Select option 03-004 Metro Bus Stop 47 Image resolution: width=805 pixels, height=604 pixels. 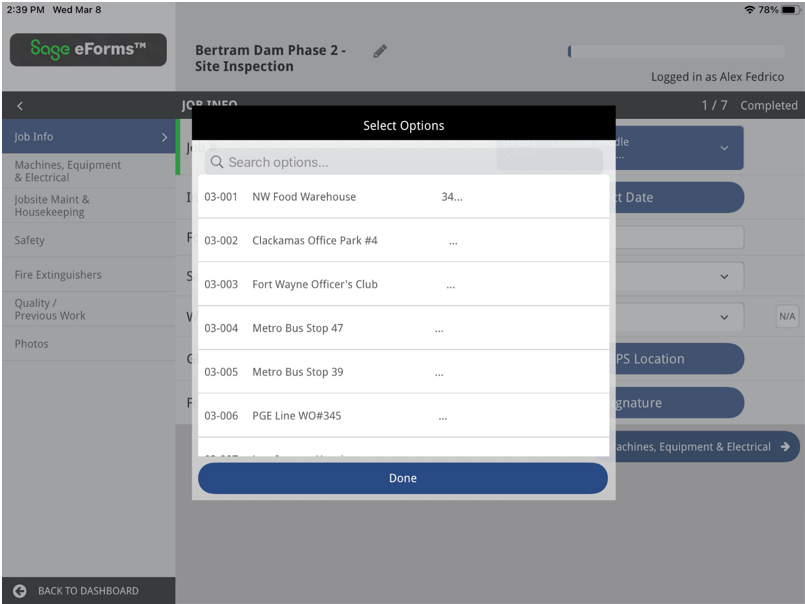tap(404, 328)
